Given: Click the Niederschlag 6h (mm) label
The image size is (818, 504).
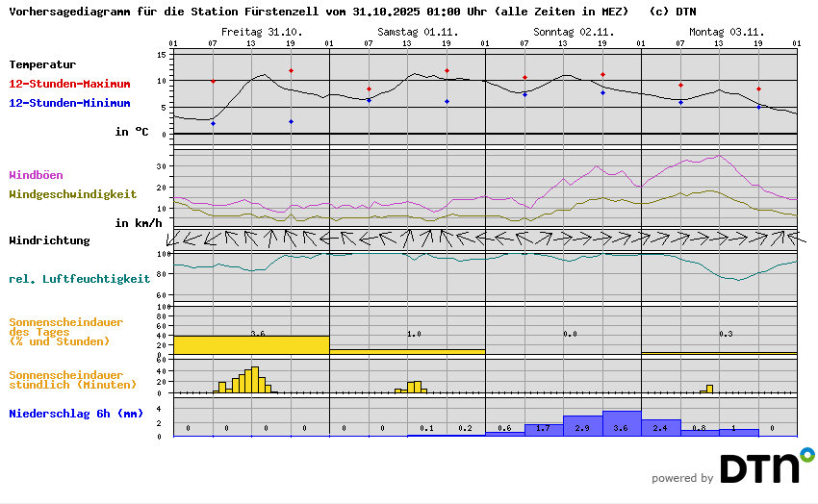Looking at the screenshot, I should 75,414.
